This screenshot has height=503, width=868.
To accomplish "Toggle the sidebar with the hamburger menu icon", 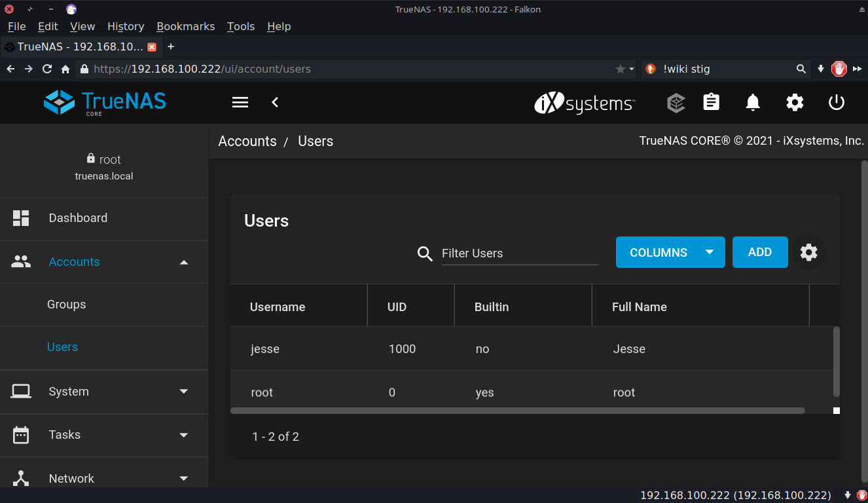I will [x=240, y=102].
